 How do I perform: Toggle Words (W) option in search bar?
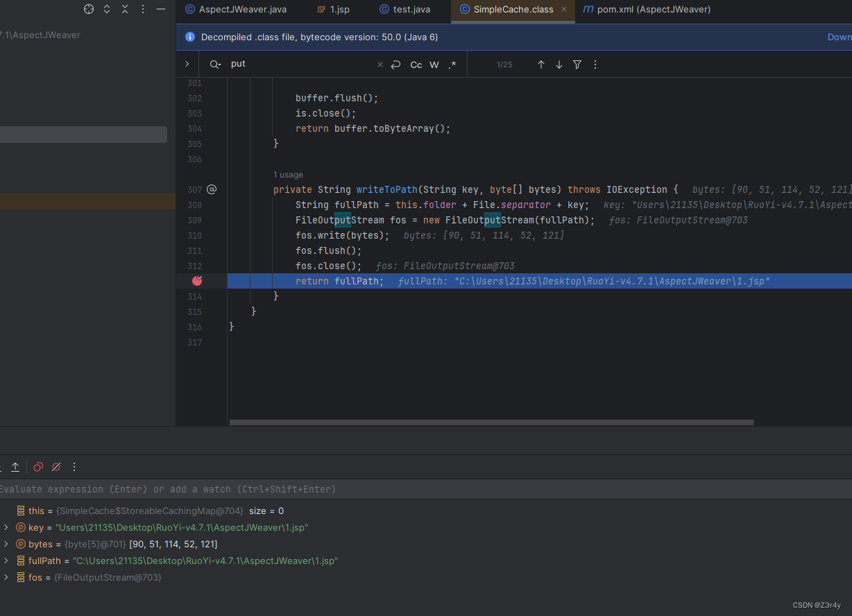[434, 65]
